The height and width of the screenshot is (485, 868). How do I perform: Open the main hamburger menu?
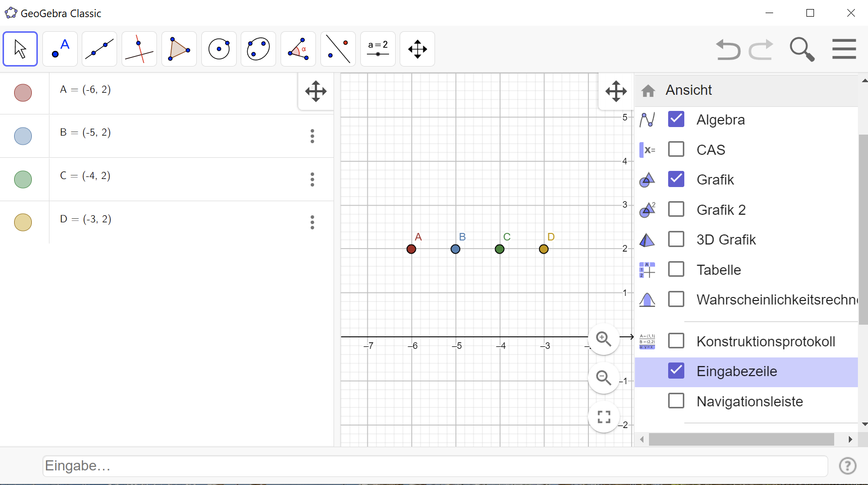(844, 48)
